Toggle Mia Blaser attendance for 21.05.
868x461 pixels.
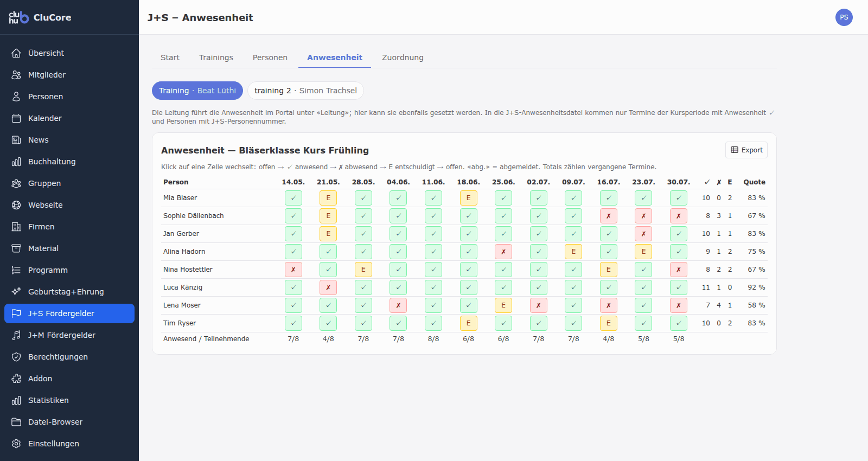[x=328, y=198]
